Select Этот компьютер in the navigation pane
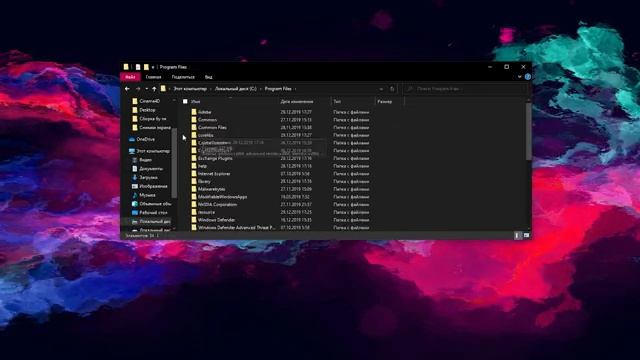Image resolution: width=640 pixels, height=360 pixels. (x=153, y=151)
